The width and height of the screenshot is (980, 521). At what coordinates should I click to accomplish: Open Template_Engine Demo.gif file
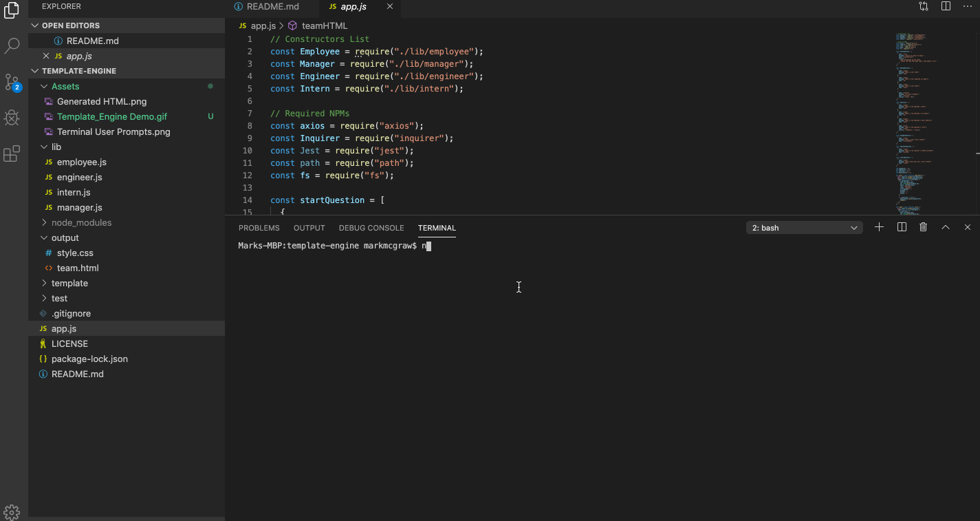pyautogui.click(x=112, y=116)
